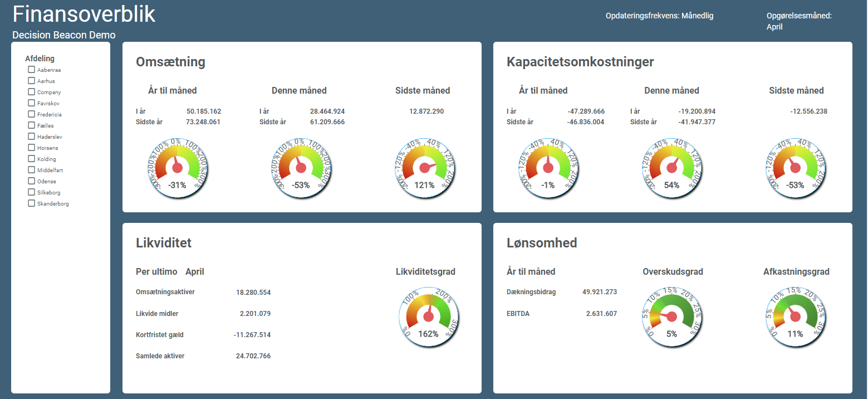Click last month's revenue 12.872.290

(426, 111)
